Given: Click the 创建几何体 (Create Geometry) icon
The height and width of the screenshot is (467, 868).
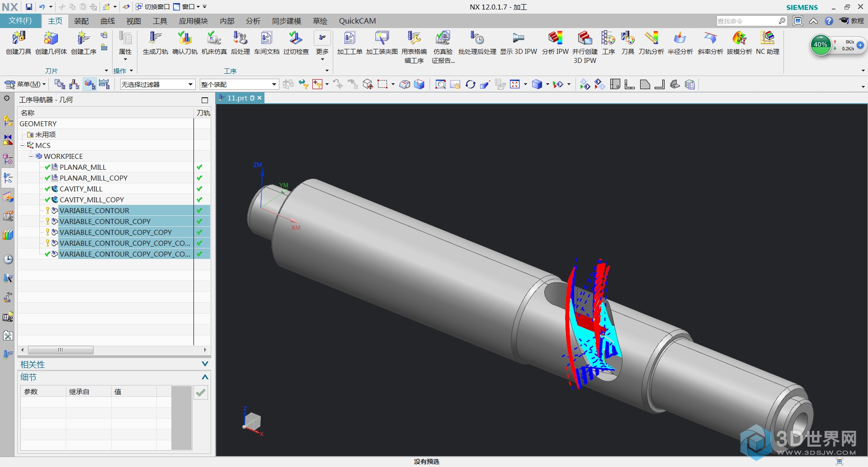Looking at the screenshot, I should coord(51,43).
